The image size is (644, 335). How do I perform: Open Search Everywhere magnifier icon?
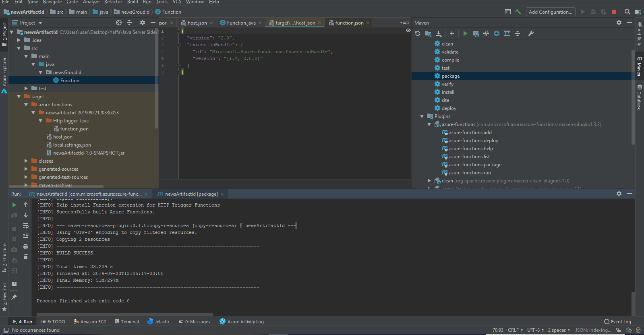coord(627,12)
